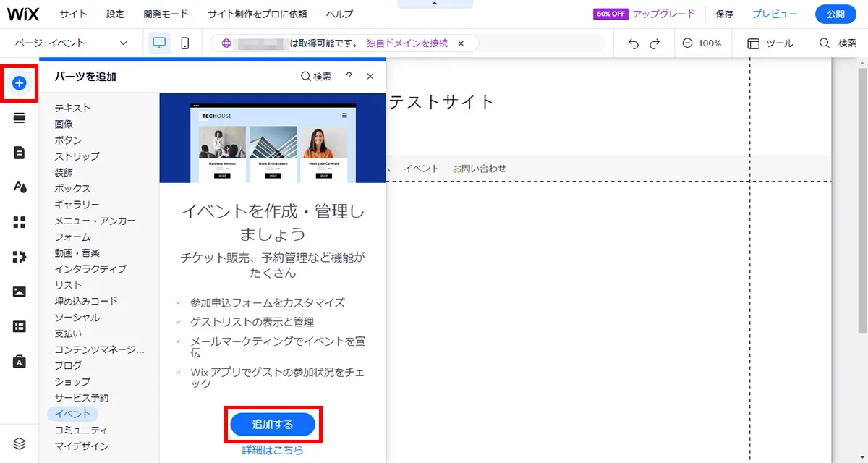Open the Site Design panel
The height and width of the screenshot is (463, 868).
[20, 187]
